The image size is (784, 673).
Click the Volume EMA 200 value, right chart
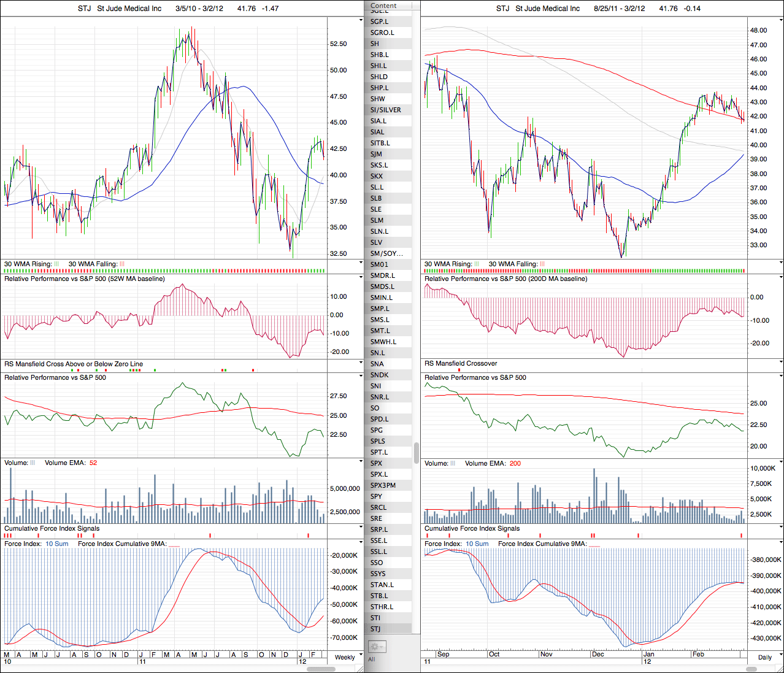[515, 463]
